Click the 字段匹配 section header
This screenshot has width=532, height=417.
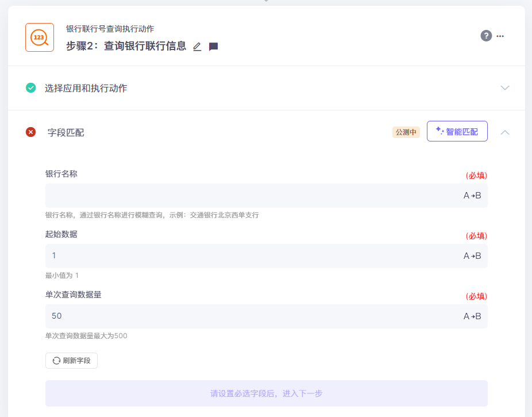pos(65,132)
